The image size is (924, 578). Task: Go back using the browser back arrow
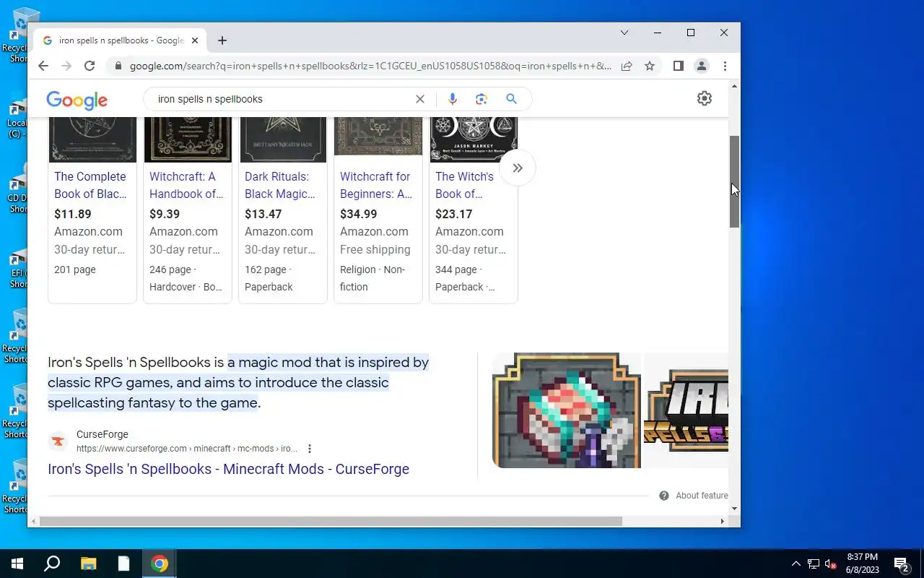point(43,66)
